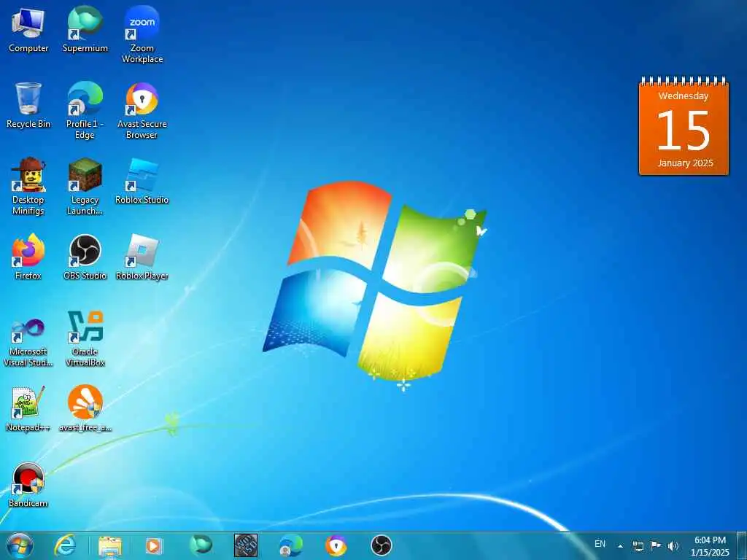Launch Windows Media Player from the taskbar
747x560 pixels.
coord(154,545)
